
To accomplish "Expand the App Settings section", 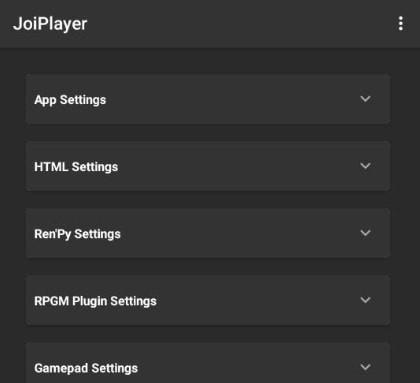I will click(x=208, y=99).
